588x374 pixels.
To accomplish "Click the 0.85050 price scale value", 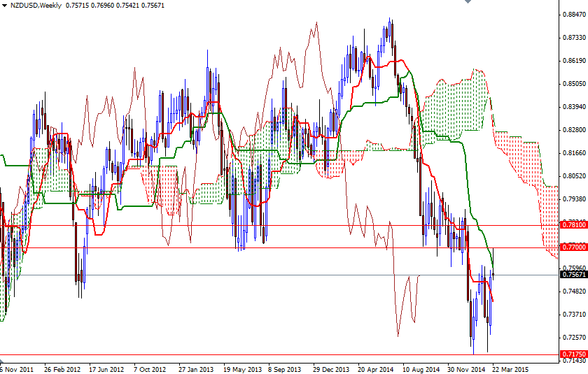I will (x=574, y=84).
